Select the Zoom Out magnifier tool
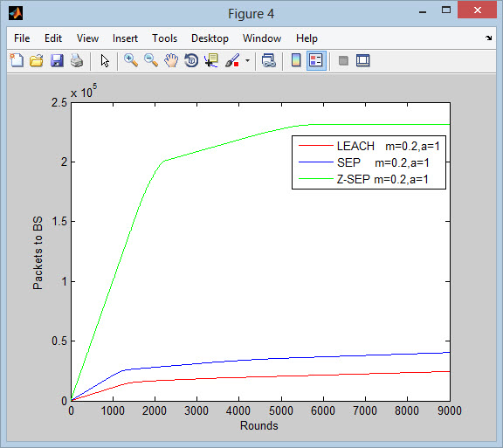 (151, 60)
